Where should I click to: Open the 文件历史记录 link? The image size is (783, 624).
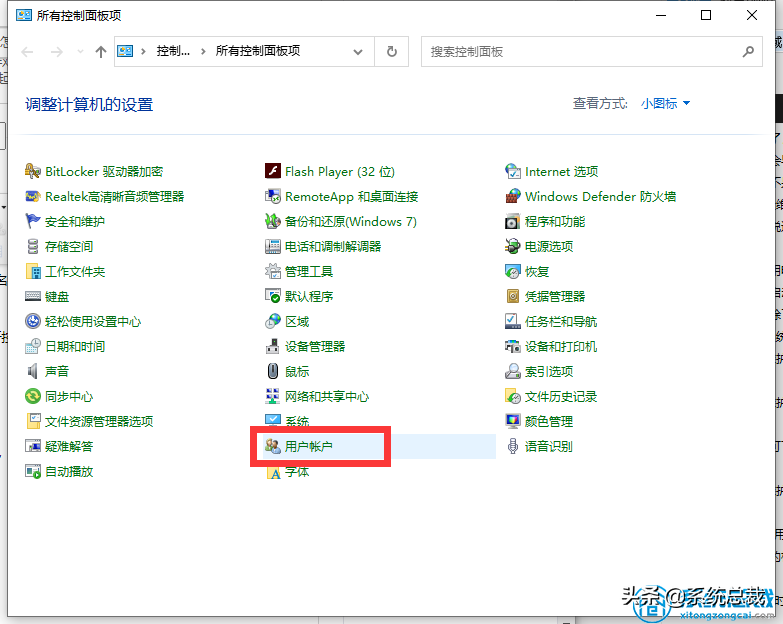[560, 396]
